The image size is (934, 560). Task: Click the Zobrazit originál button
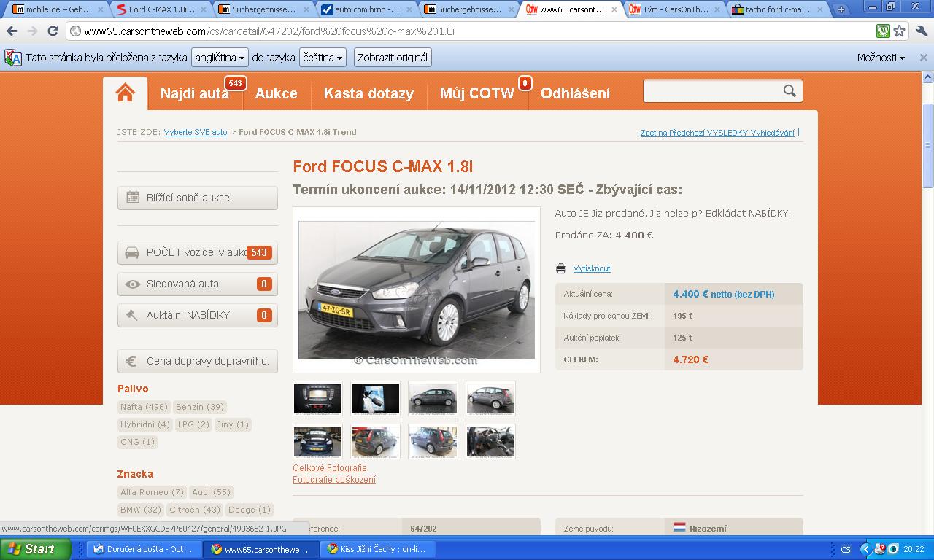tap(393, 58)
